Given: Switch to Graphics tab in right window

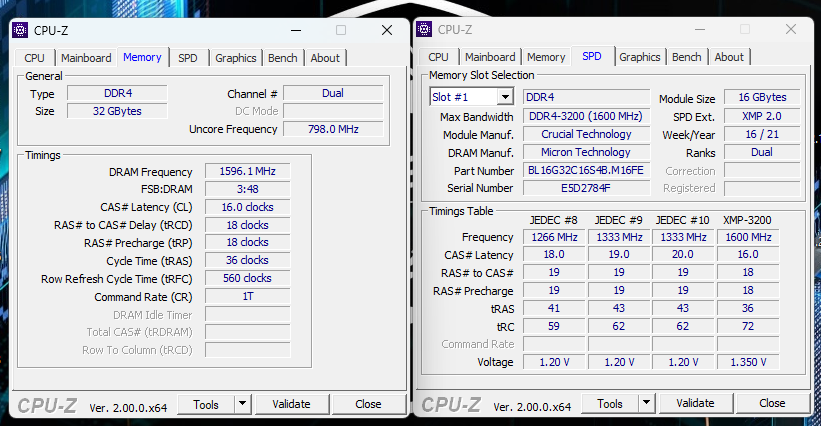Looking at the screenshot, I should (x=639, y=57).
